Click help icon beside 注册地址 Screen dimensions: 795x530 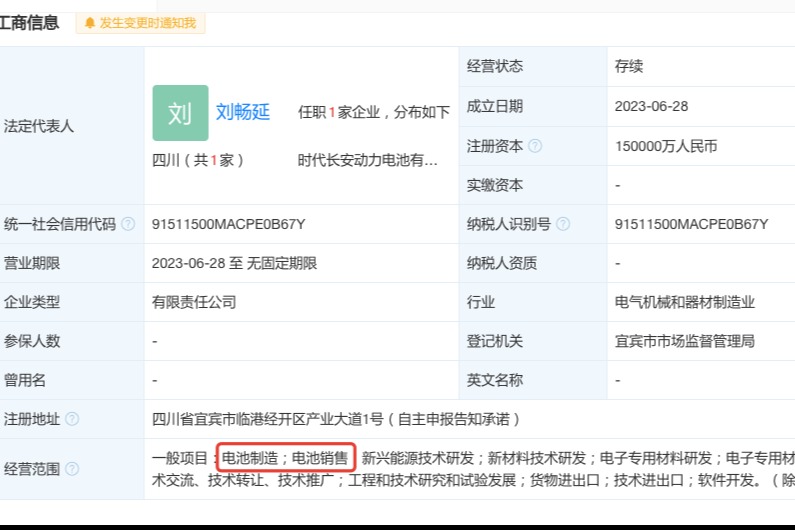coord(72,419)
